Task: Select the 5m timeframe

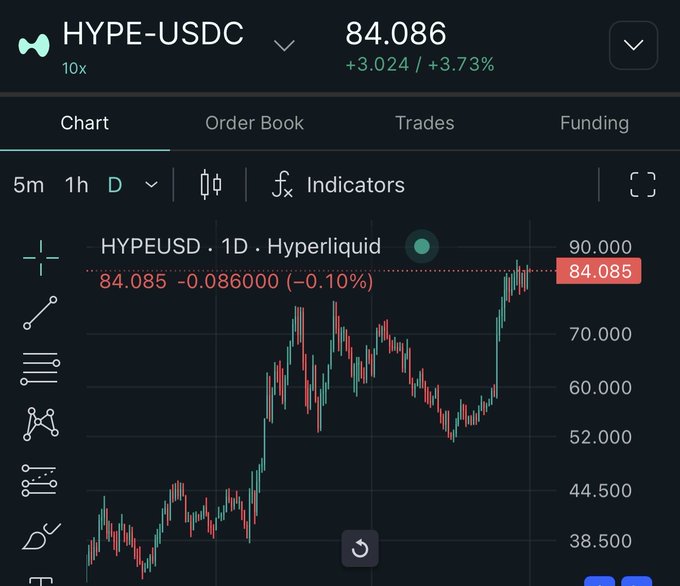Action: click(29, 185)
